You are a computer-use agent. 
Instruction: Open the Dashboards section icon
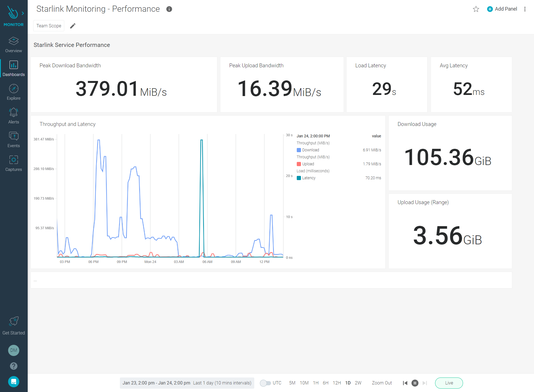(x=13, y=65)
